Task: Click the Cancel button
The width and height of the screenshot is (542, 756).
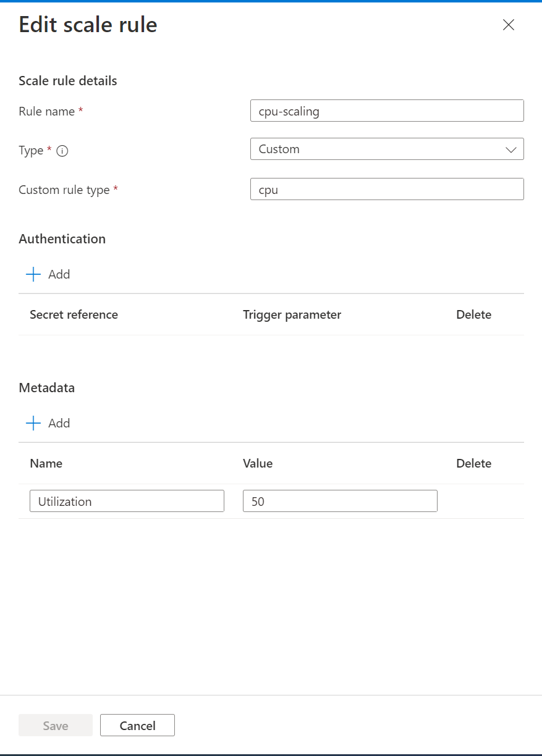Action: [137, 725]
